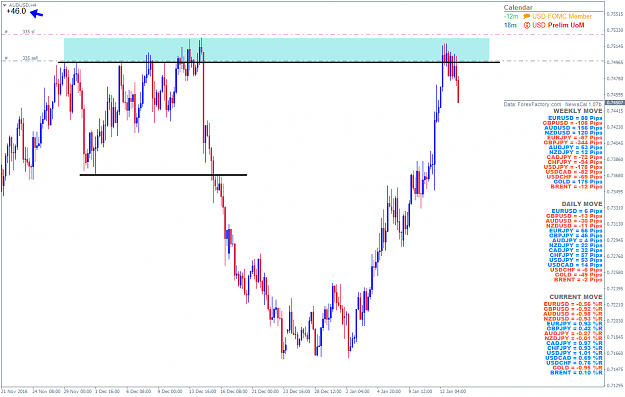Click the 18m countdown in the Calendar
The height and width of the screenshot is (397, 625).
(510, 25)
